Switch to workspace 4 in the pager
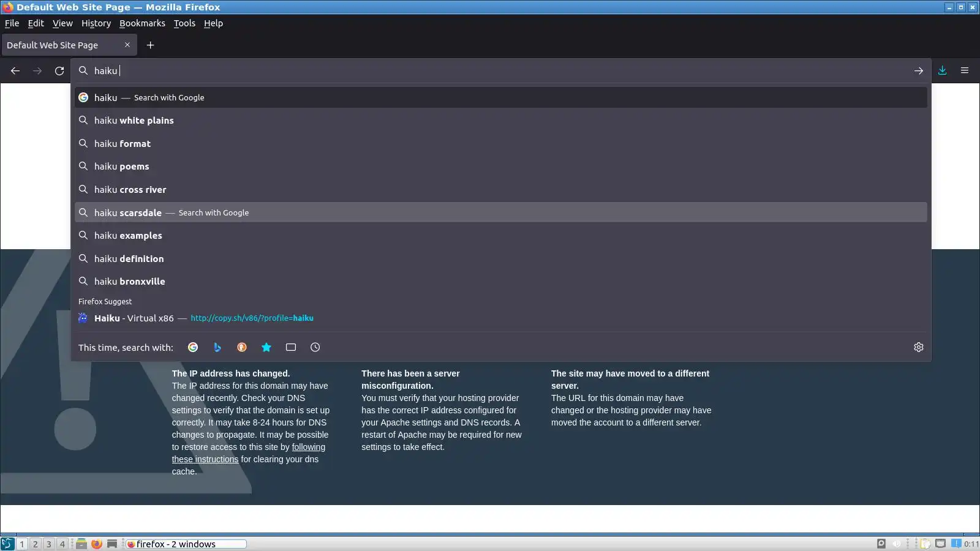This screenshot has width=980, height=551. pos(62,544)
